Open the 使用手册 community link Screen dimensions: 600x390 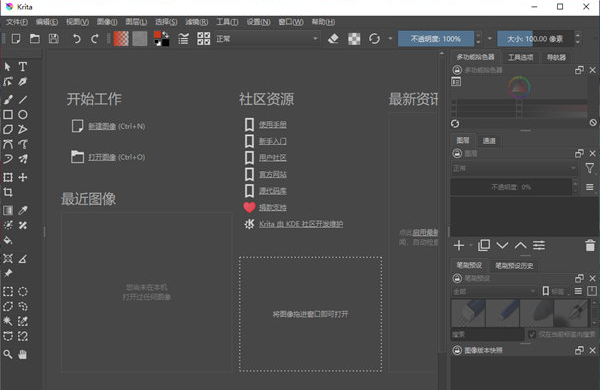tap(272, 125)
